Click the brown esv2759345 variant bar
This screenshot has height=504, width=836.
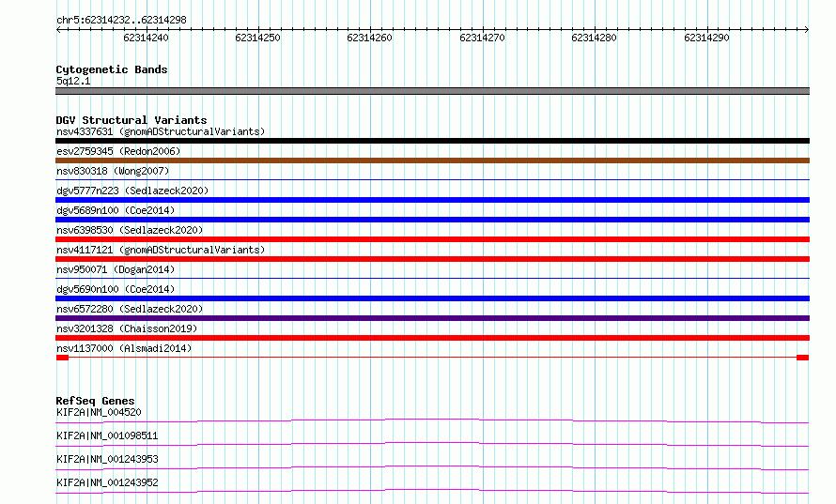(x=432, y=160)
